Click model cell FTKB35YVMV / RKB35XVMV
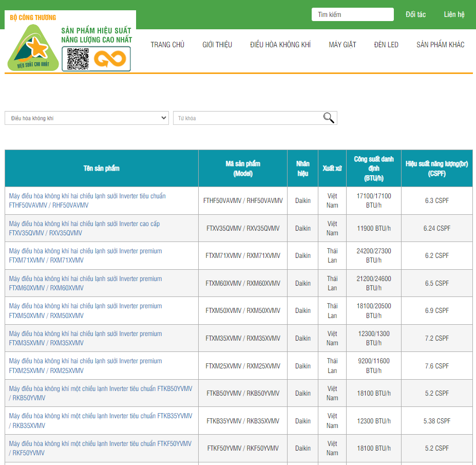The width and height of the screenshot is (476, 465). (243, 421)
